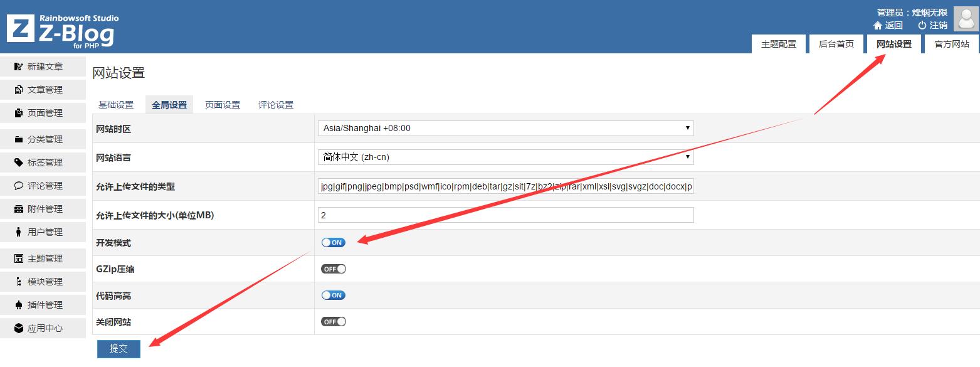Screen dimensions: 980x367
Task: Open plugin management plug icon
Action: [x=19, y=305]
